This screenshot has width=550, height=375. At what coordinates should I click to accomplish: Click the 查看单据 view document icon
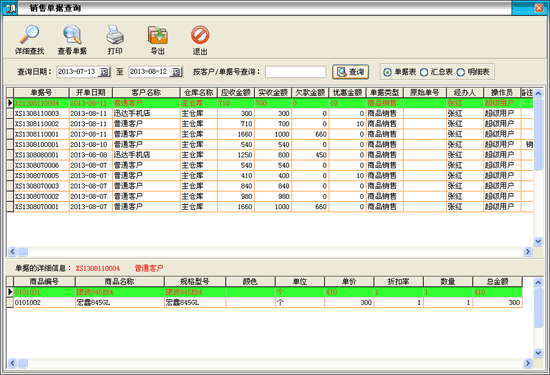(72, 40)
